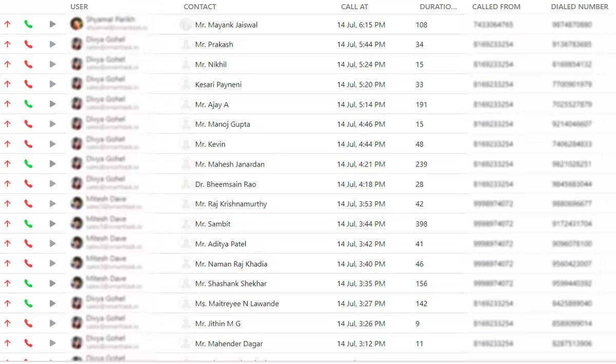Click outgoing arrow icon in Mr. Nikhil row
The image size is (616, 364).
(7, 64)
